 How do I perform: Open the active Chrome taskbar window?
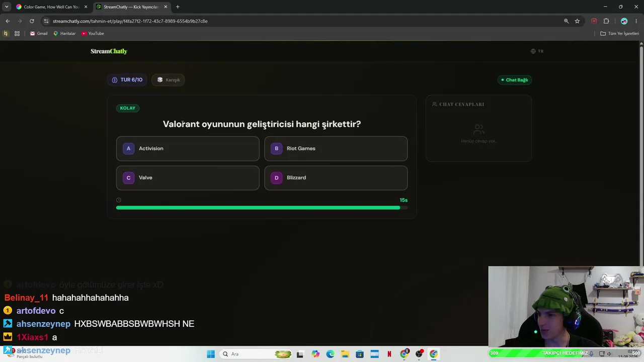click(x=434, y=354)
